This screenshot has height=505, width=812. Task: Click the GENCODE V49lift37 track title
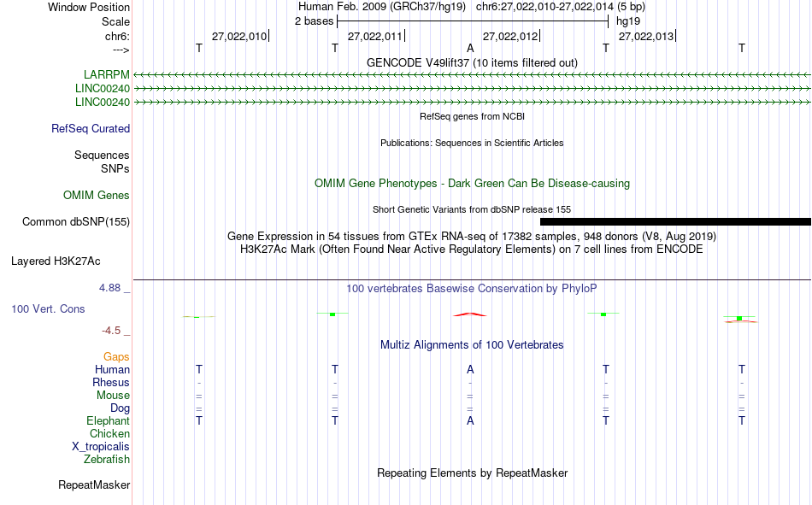472,62
